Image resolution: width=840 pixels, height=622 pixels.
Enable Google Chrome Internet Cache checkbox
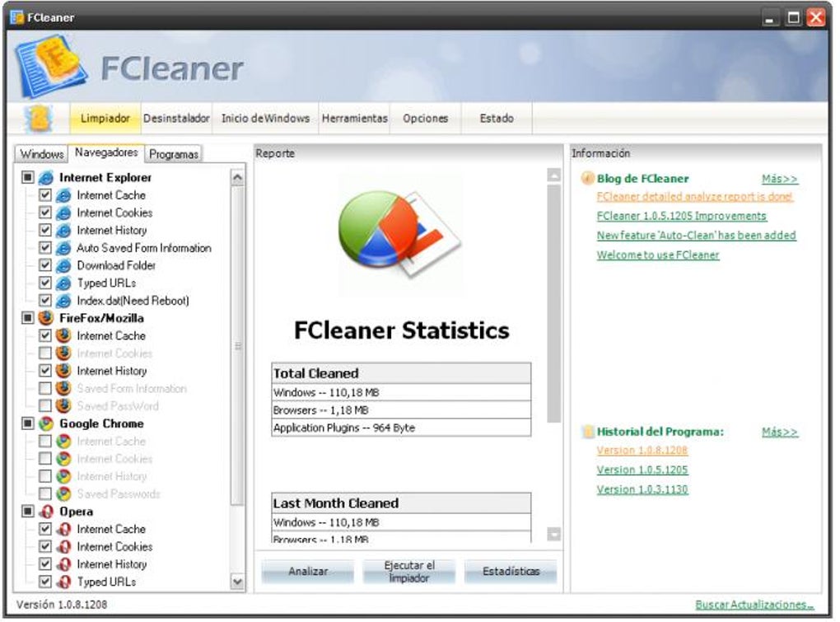45,441
